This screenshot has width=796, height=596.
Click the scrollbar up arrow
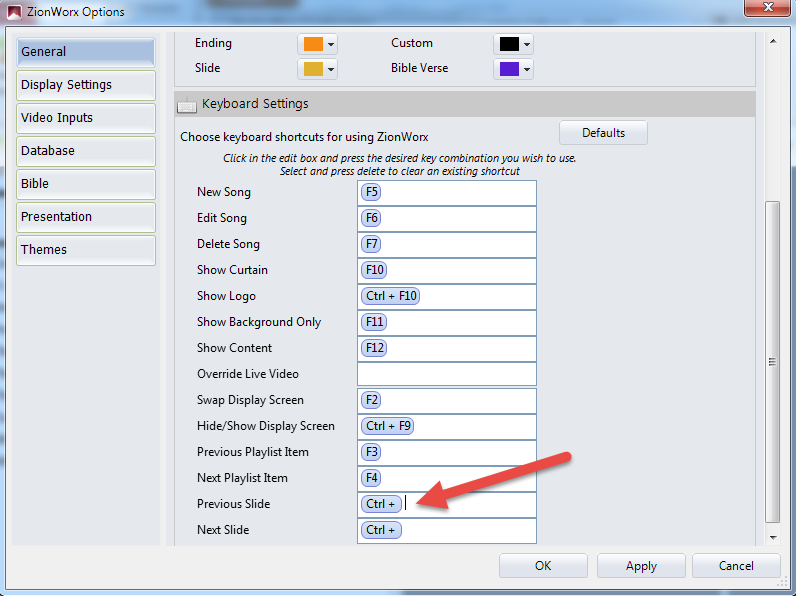773,41
